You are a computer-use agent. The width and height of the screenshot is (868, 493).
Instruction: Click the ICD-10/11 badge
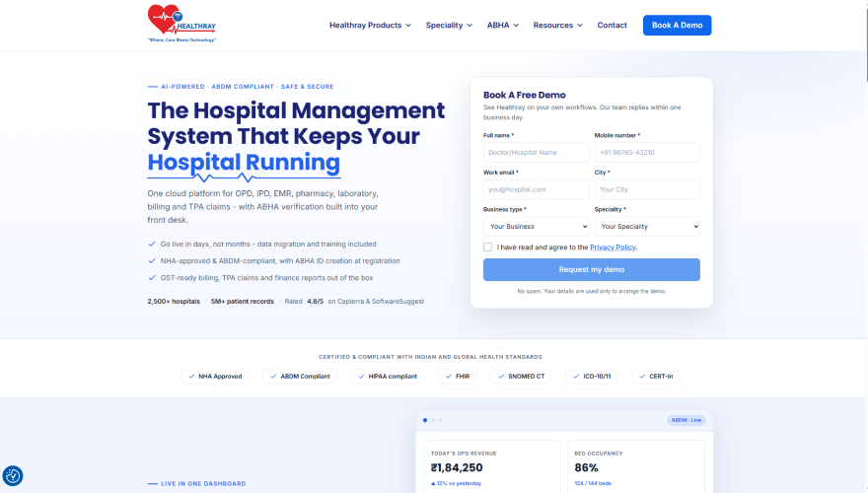pyautogui.click(x=591, y=377)
